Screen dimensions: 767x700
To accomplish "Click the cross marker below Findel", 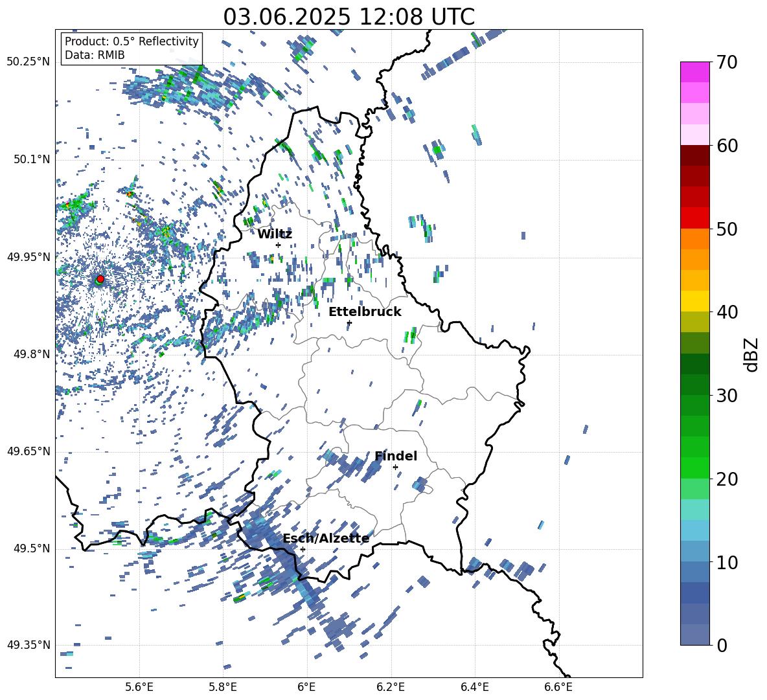I will (395, 468).
